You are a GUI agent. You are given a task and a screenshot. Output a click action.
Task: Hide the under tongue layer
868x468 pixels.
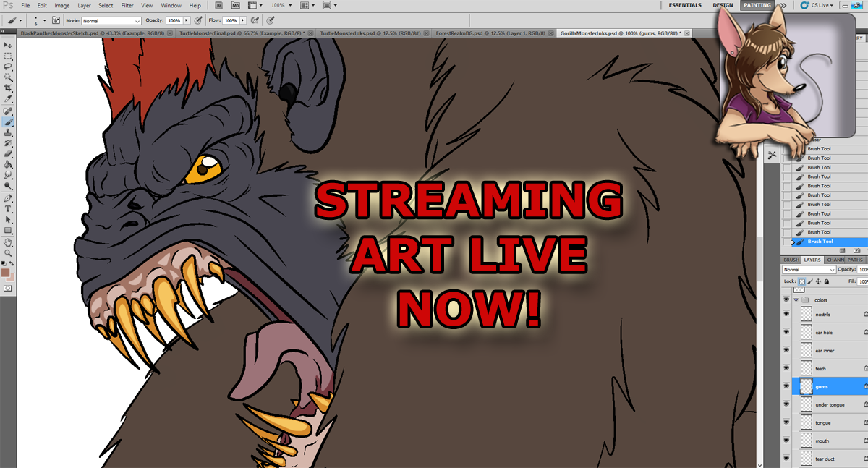[x=786, y=404]
